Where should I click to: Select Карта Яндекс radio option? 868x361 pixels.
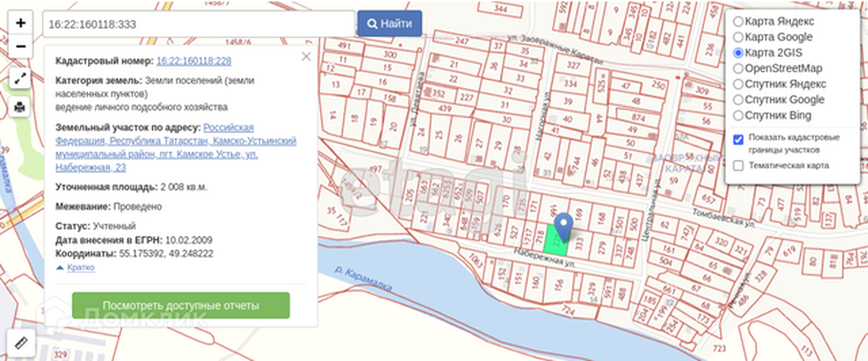(x=738, y=22)
